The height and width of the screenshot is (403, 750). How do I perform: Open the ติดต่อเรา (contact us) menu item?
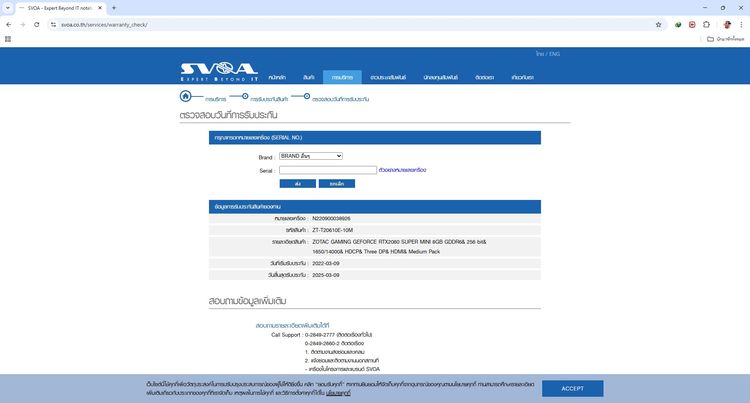(485, 77)
